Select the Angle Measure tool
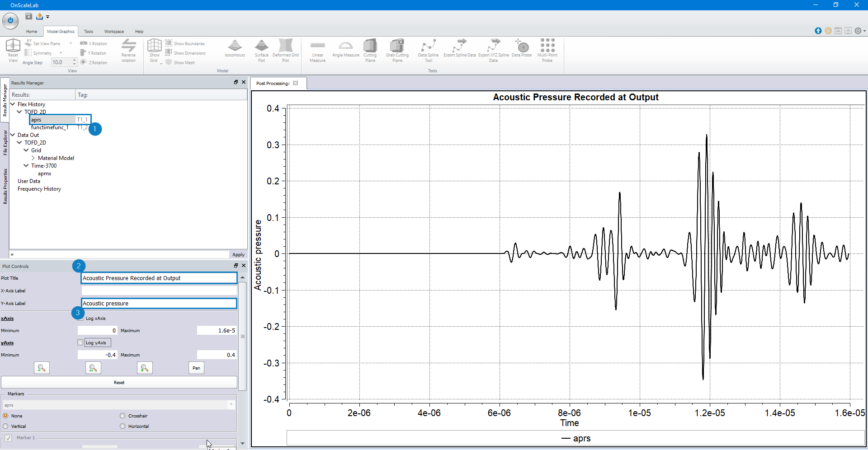Viewport: 868px width, 450px height. click(x=346, y=48)
